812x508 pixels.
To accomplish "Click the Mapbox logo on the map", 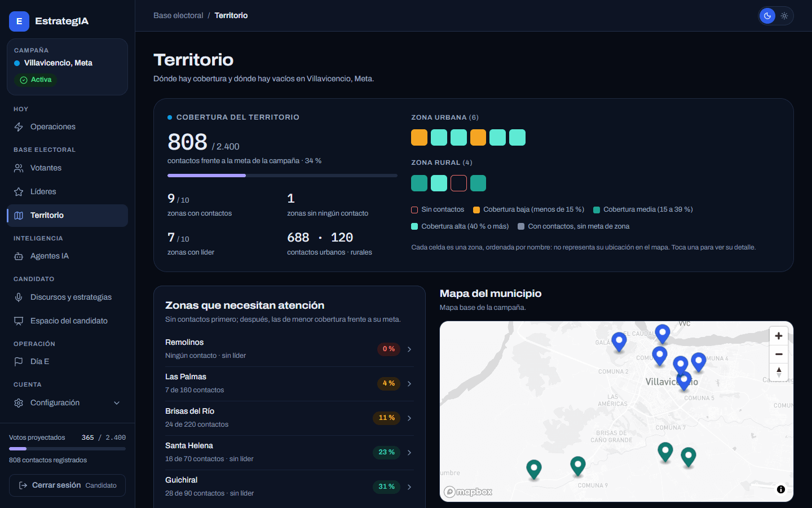I will tap(468, 492).
